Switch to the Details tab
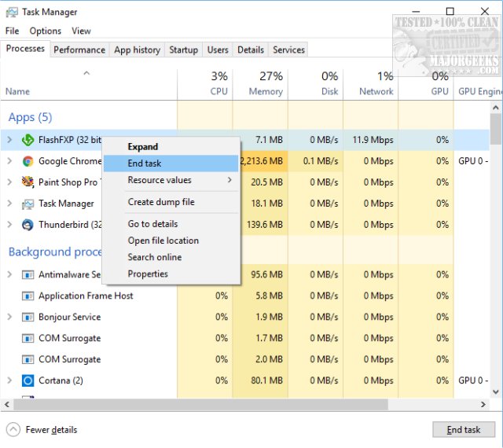Image resolution: width=503 pixels, height=448 pixels. (x=251, y=50)
